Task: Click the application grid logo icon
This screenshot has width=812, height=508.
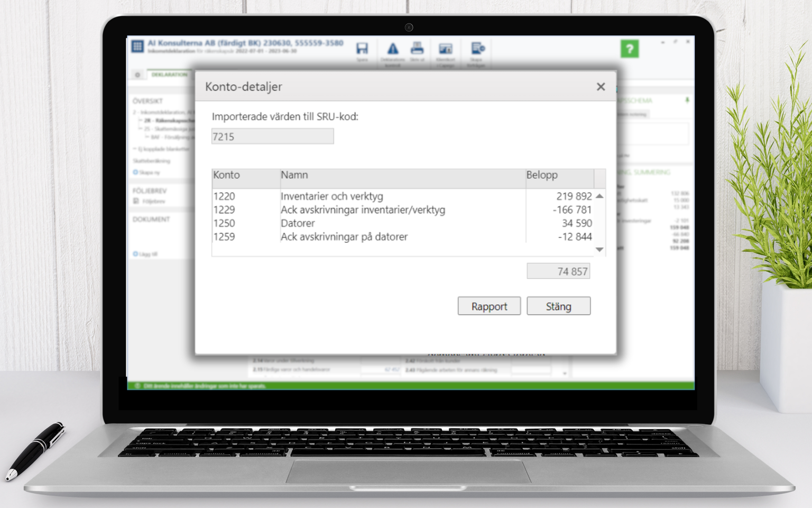Action: click(x=137, y=47)
